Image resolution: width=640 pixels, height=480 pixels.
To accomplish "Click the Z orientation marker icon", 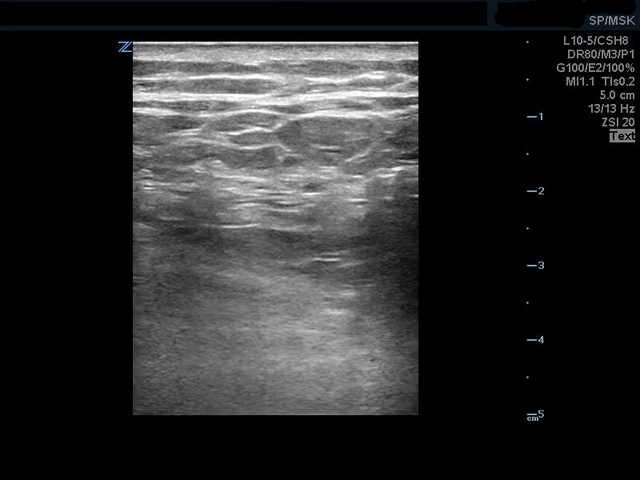I will tap(125, 47).
